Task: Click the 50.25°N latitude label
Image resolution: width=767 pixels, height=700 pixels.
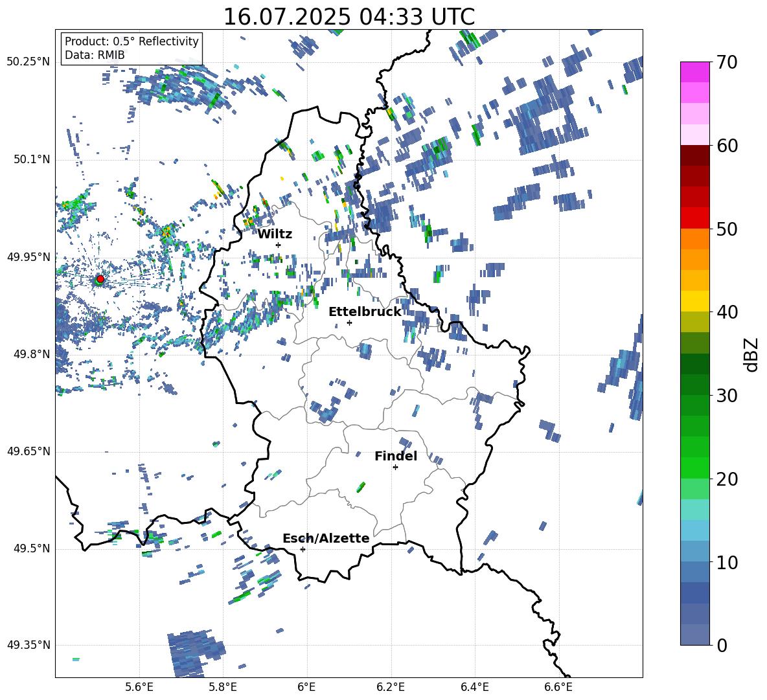Action: click(29, 62)
